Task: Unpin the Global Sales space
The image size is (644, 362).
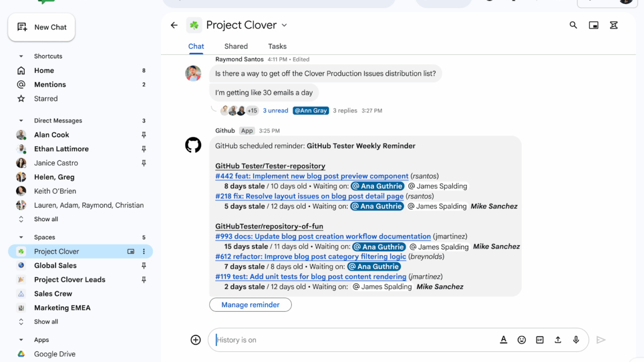Action: (x=144, y=265)
